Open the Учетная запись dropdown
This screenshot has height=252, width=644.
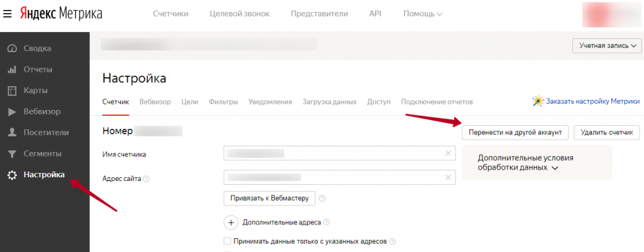pos(607,45)
